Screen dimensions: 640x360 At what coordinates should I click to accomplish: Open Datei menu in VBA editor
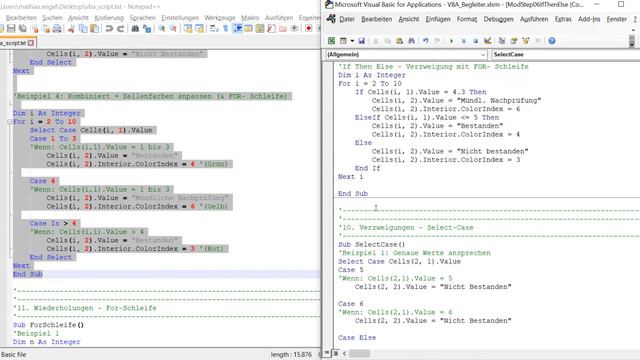[347, 19]
